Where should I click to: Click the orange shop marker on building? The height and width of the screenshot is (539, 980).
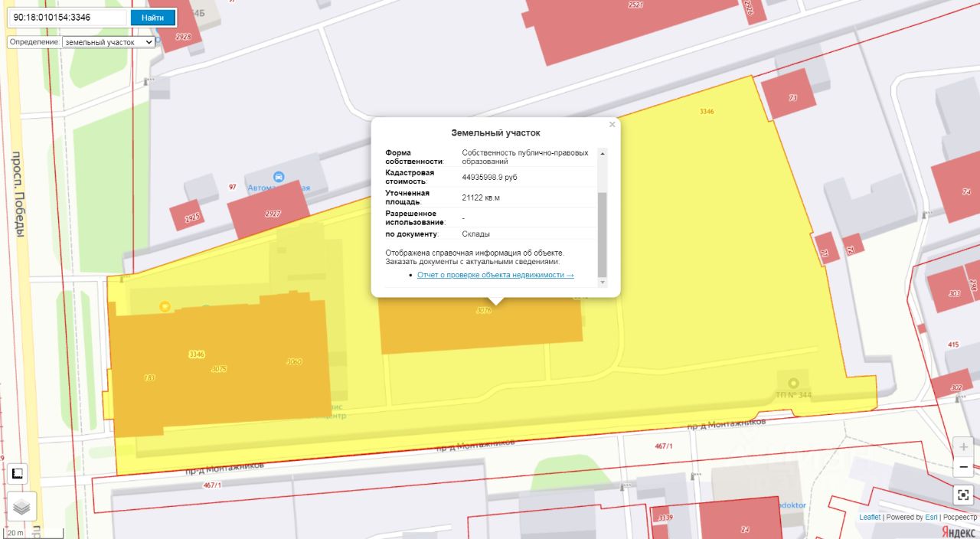[165, 306]
